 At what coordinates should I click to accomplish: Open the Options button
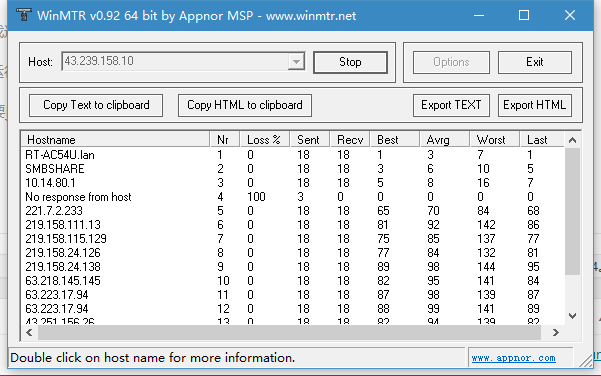pos(451,62)
